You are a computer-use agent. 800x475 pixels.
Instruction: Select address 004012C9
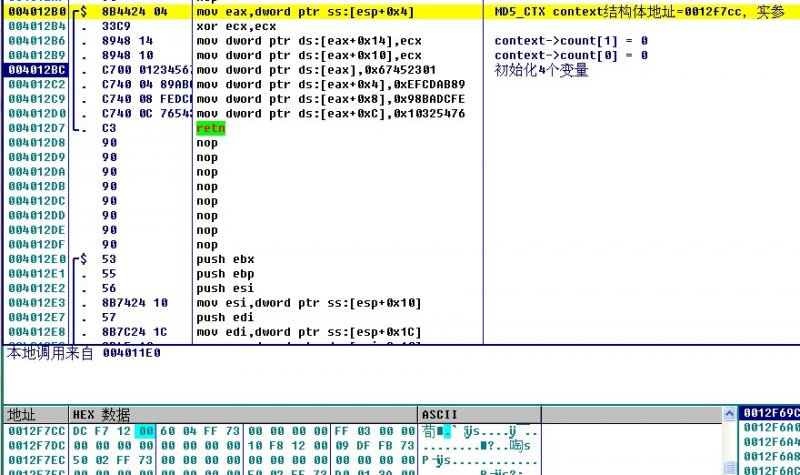[x=37, y=99]
